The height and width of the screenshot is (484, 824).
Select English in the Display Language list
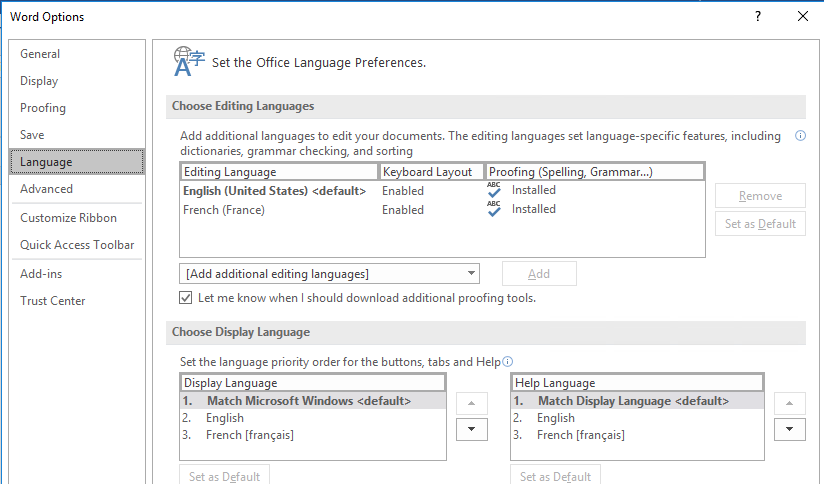click(x=225, y=418)
